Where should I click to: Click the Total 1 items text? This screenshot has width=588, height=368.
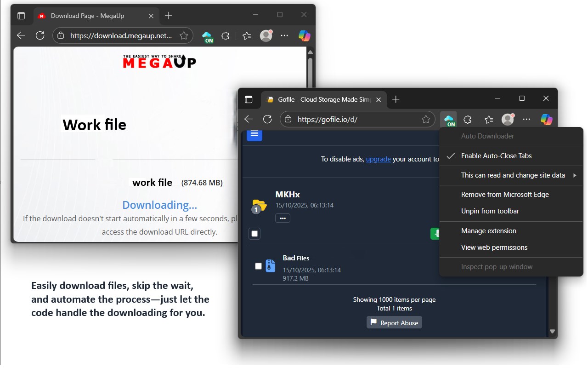click(x=394, y=309)
